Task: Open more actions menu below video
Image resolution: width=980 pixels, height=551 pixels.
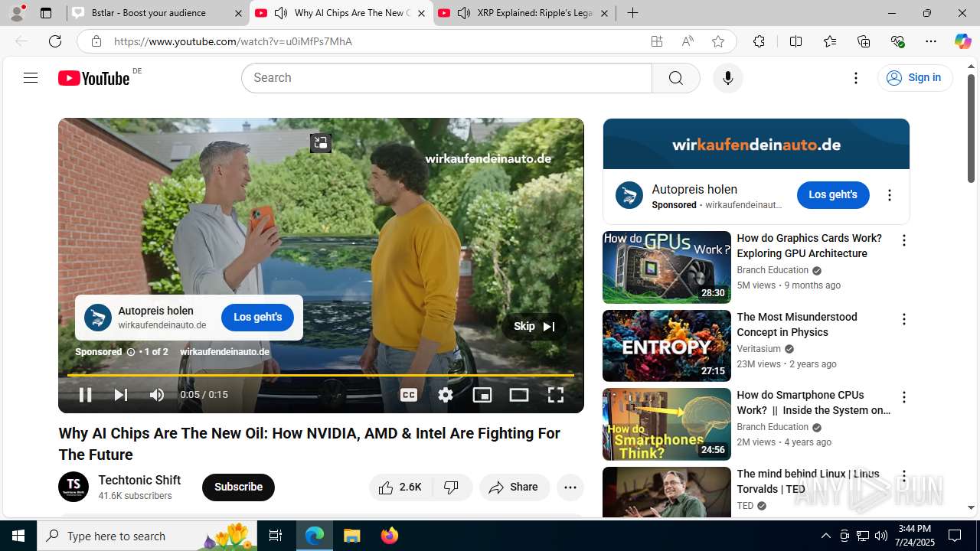Action: click(x=570, y=487)
